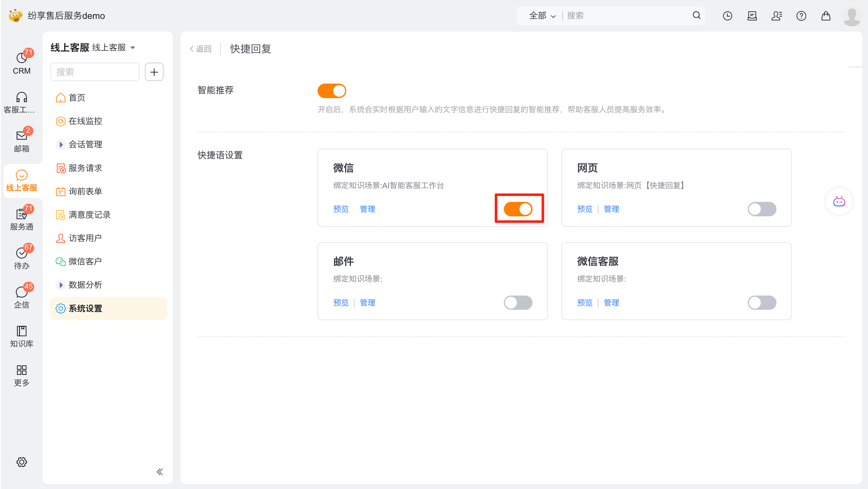The image size is (868, 489).
Task: Open the bottom-left settings gear icon
Action: (22, 462)
